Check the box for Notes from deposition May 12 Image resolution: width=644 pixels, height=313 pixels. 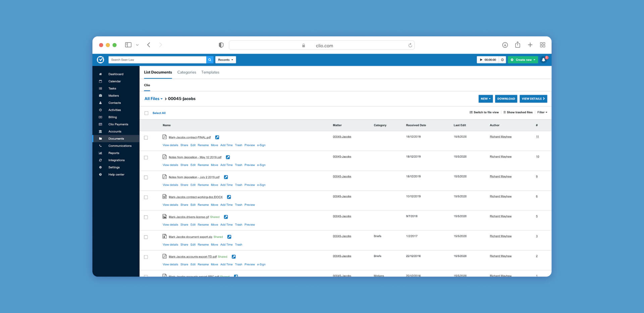(x=146, y=158)
